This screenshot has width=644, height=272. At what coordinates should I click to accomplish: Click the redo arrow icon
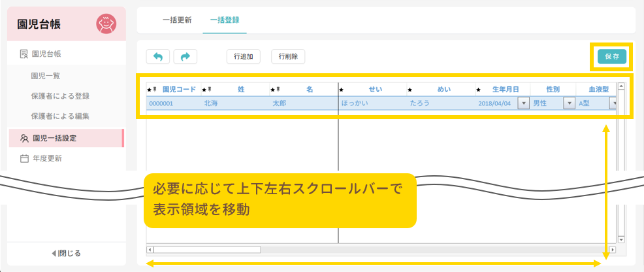[185, 57]
